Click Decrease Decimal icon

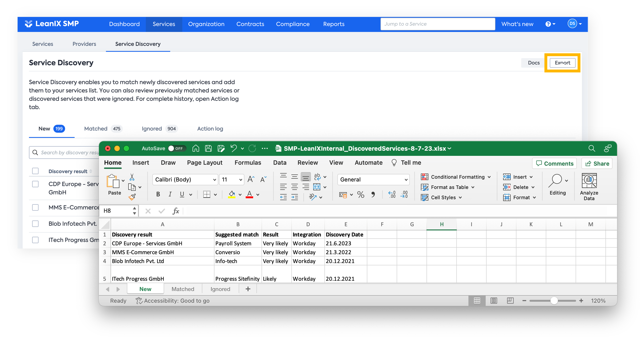point(404,195)
